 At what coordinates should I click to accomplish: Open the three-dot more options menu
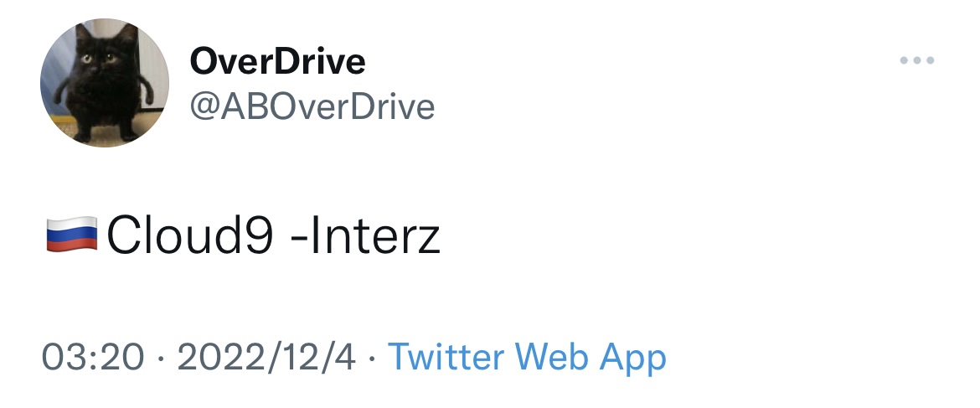(916, 61)
